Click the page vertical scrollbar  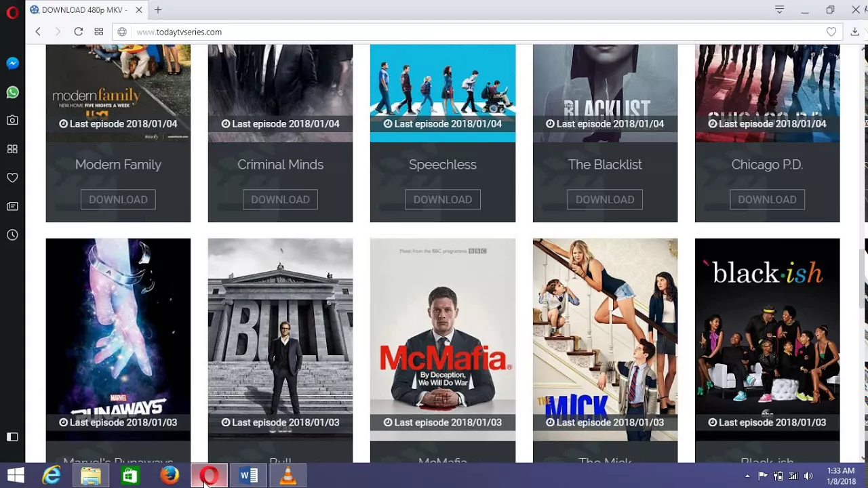click(863, 278)
